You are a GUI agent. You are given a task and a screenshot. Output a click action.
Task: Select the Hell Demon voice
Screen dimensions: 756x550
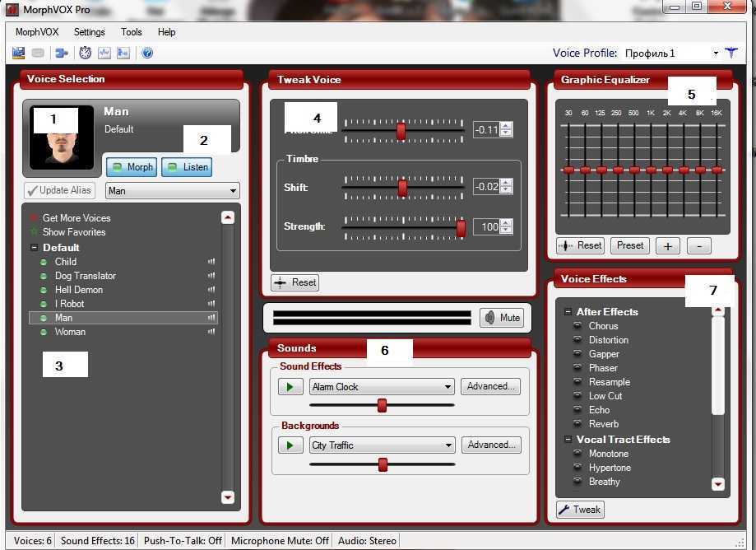click(78, 290)
